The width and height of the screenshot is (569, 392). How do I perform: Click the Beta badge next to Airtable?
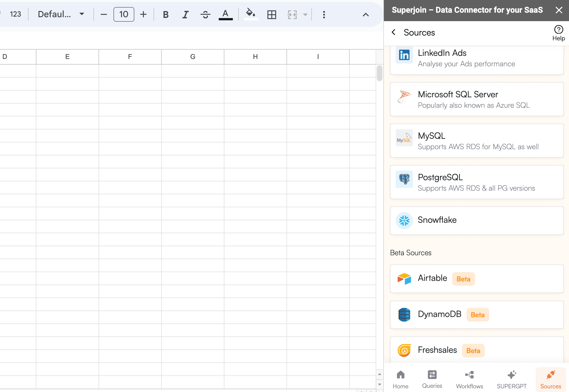pyautogui.click(x=463, y=279)
